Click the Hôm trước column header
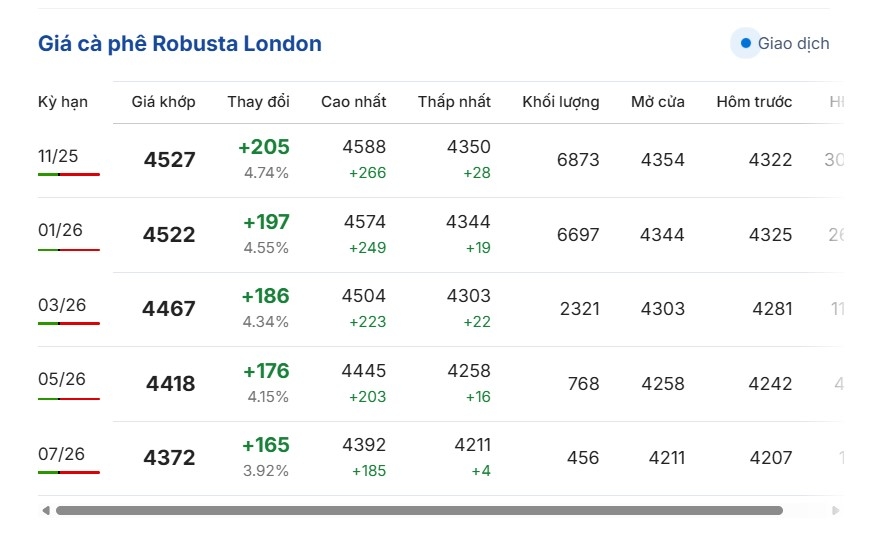The height and width of the screenshot is (535, 885). 754,102
